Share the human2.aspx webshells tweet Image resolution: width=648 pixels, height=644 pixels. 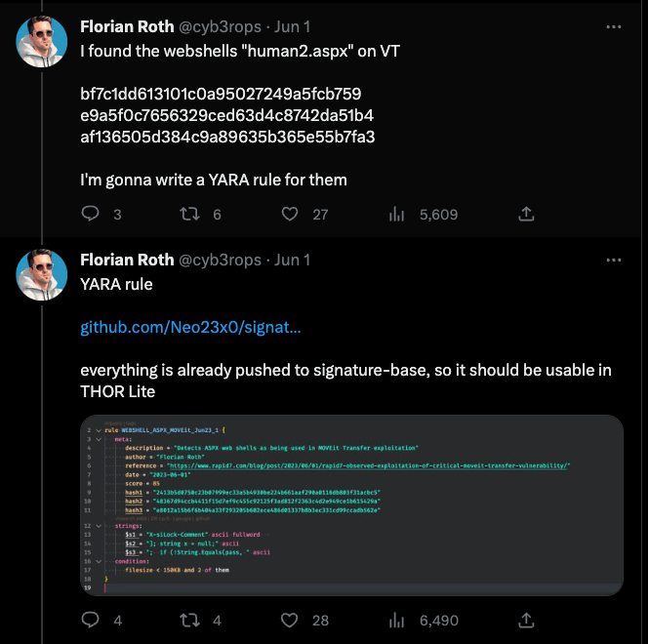pyautogui.click(x=525, y=214)
